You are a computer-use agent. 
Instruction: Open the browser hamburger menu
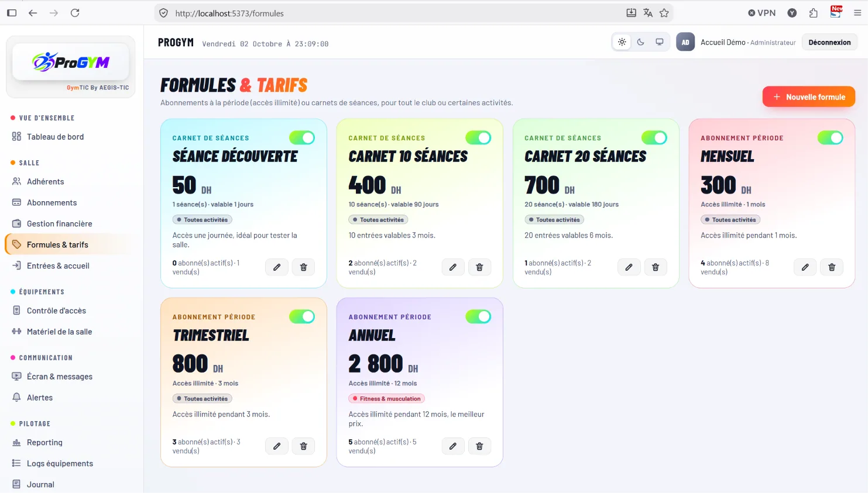(x=857, y=13)
